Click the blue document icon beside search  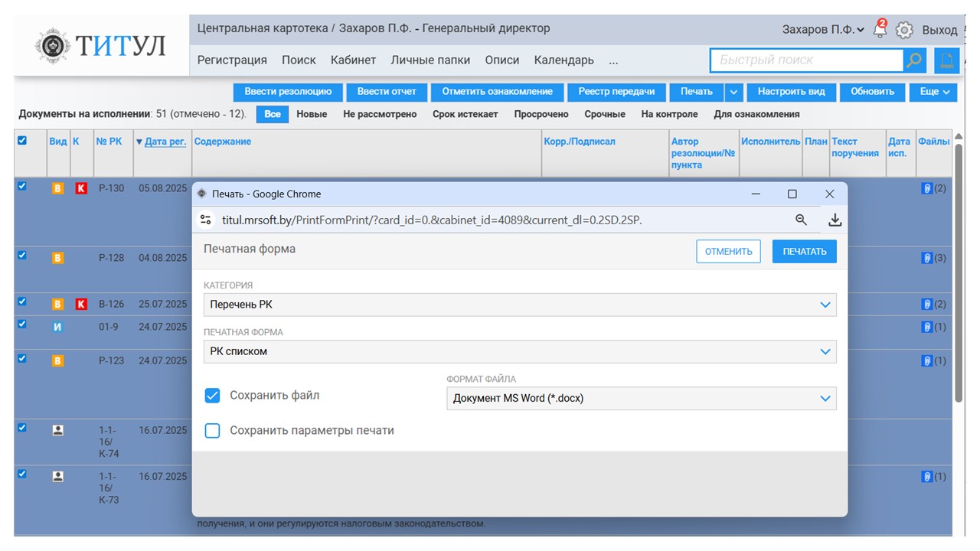(946, 60)
